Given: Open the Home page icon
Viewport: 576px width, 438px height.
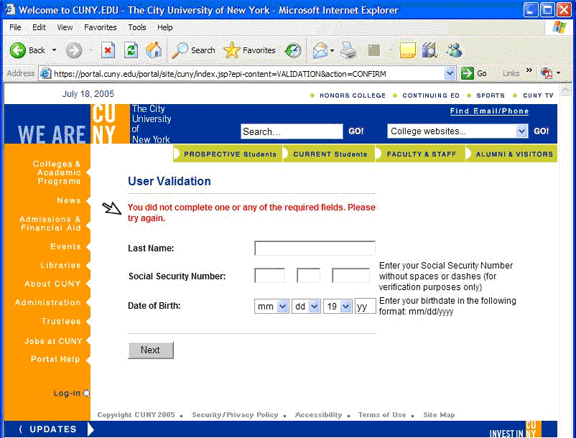Looking at the screenshot, I should 154,50.
